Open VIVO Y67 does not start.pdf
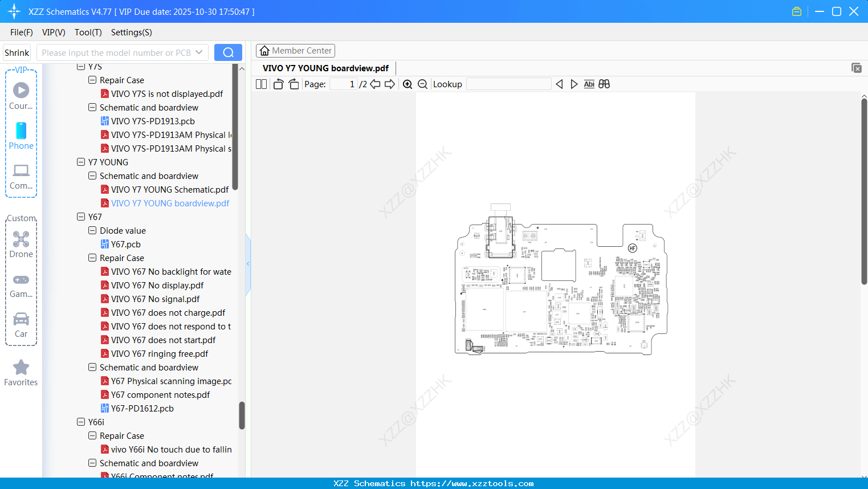 (163, 340)
